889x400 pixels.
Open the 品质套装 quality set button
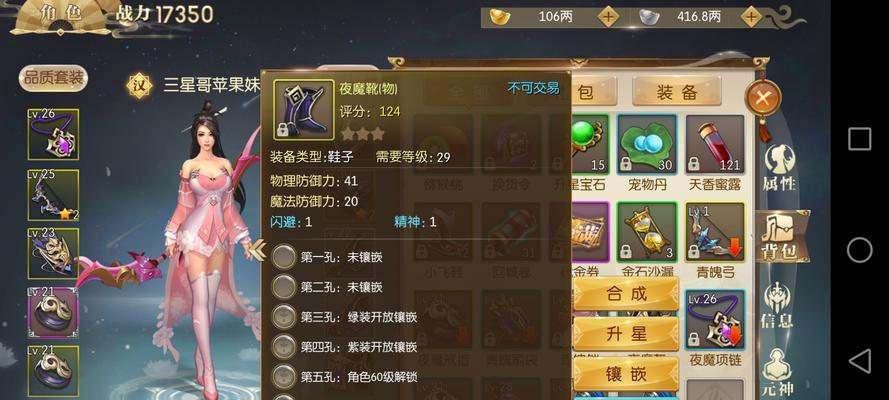[54, 78]
